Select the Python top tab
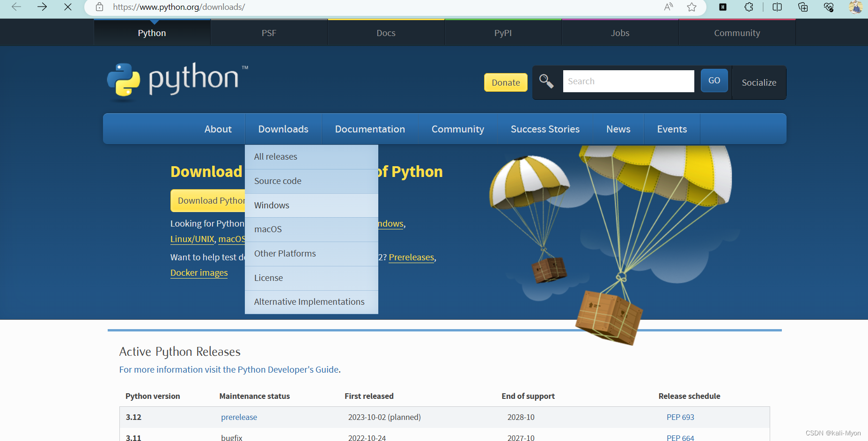The width and height of the screenshot is (868, 441). coord(152,33)
